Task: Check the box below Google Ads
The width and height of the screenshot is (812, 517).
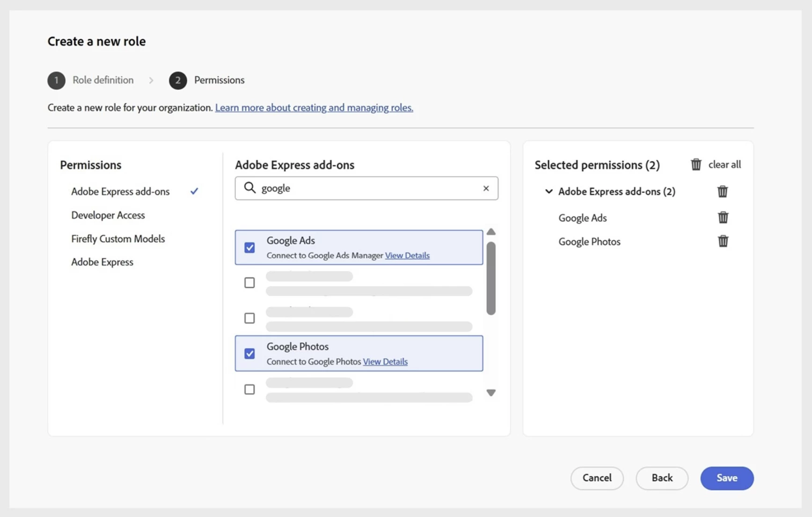Action: click(x=249, y=283)
